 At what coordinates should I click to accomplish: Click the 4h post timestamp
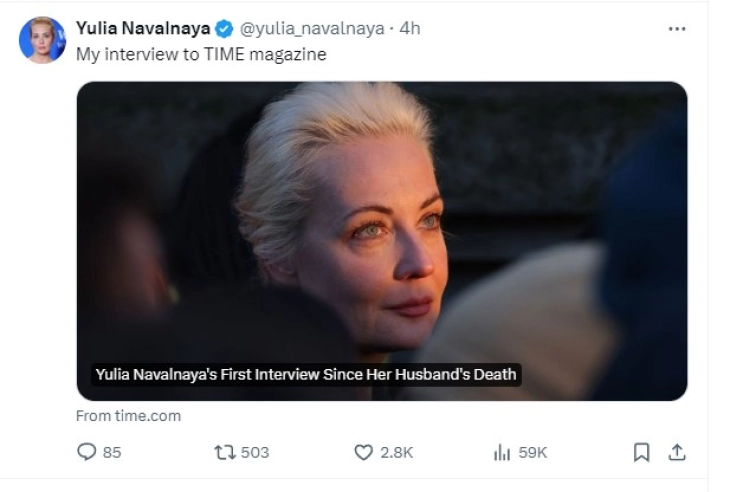coord(410,29)
